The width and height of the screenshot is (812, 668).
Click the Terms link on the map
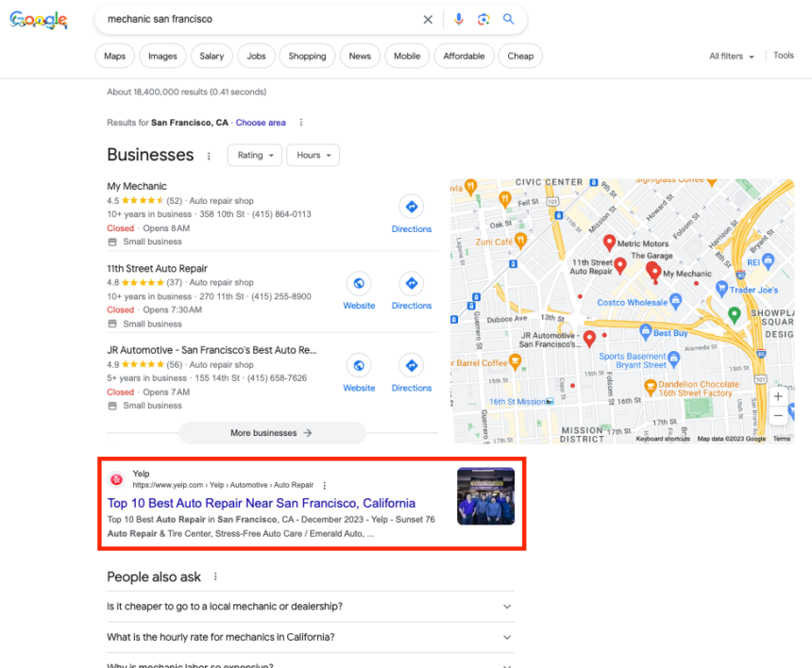(782, 439)
